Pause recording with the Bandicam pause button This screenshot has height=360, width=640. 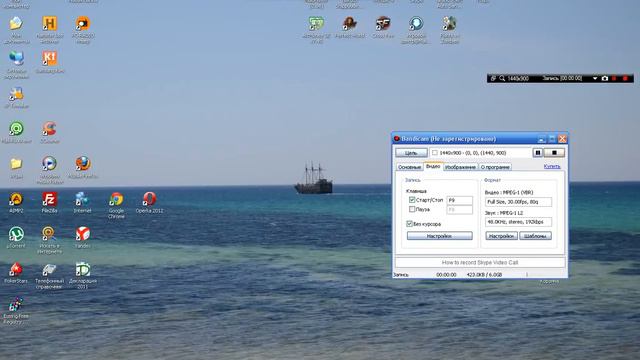point(538,153)
